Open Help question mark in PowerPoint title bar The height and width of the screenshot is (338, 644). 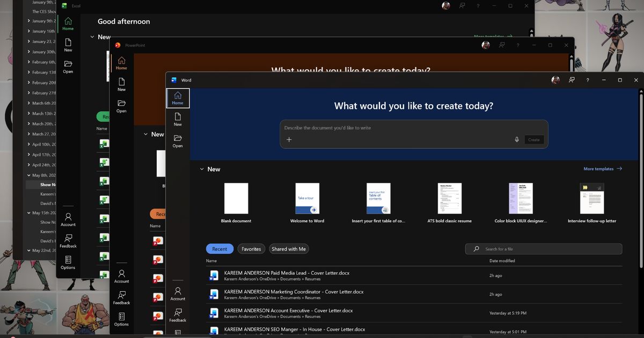click(518, 45)
